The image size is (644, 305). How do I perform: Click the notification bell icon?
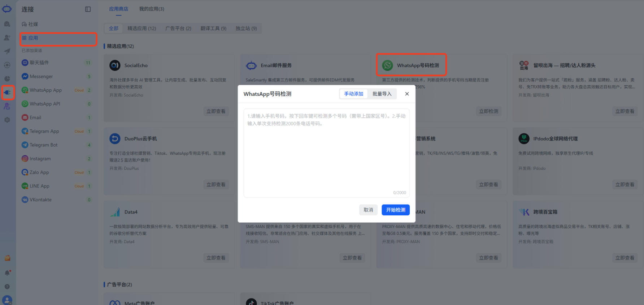pyautogui.click(x=7, y=272)
